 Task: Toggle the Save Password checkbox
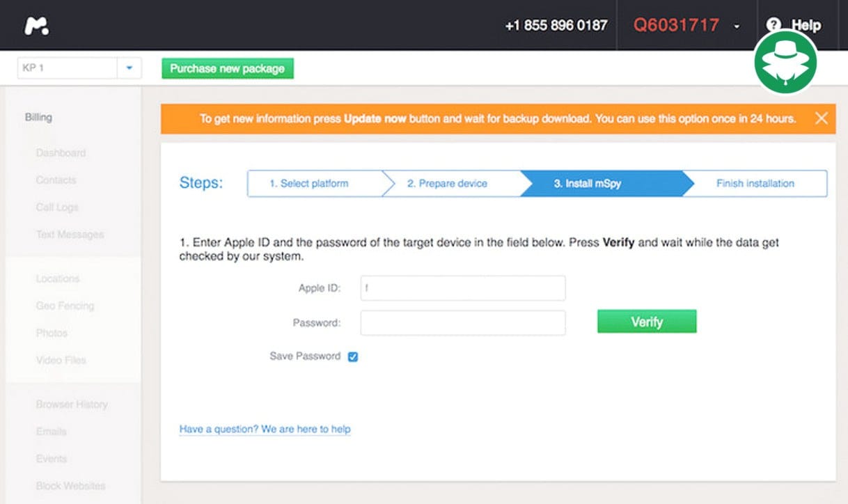pos(353,356)
